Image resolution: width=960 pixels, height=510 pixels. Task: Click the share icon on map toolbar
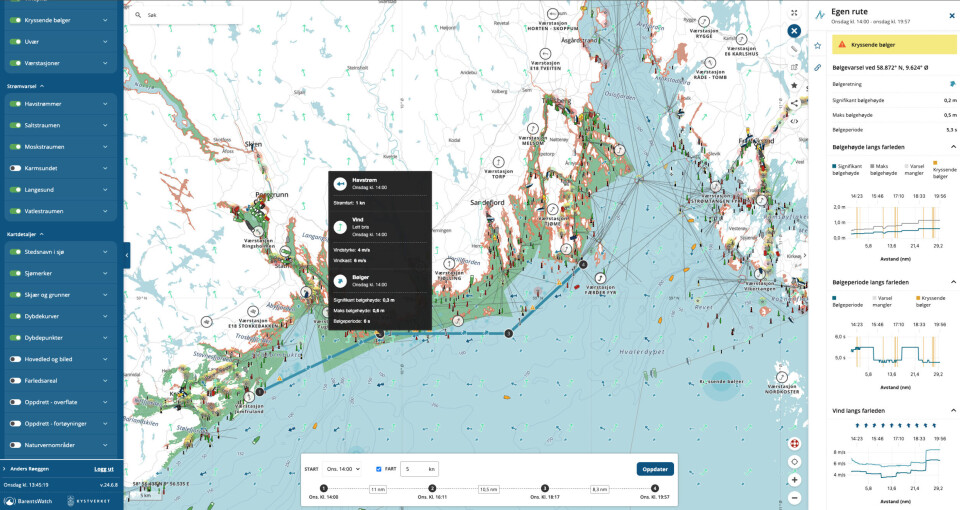tap(794, 102)
